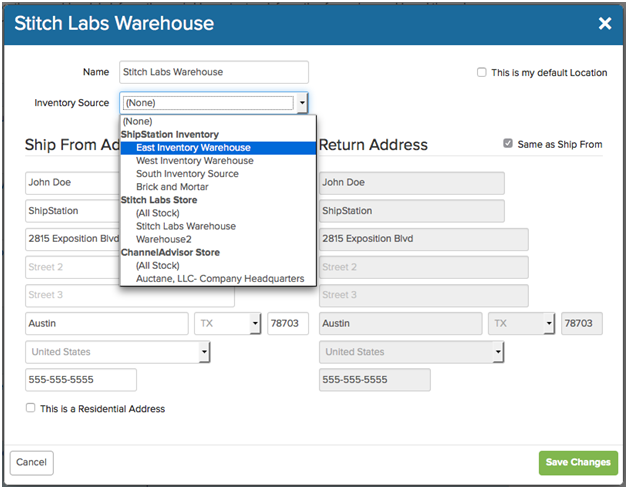The width and height of the screenshot is (628, 489).
Task: Click the Ship From phone number field
Action: (80, 380)
